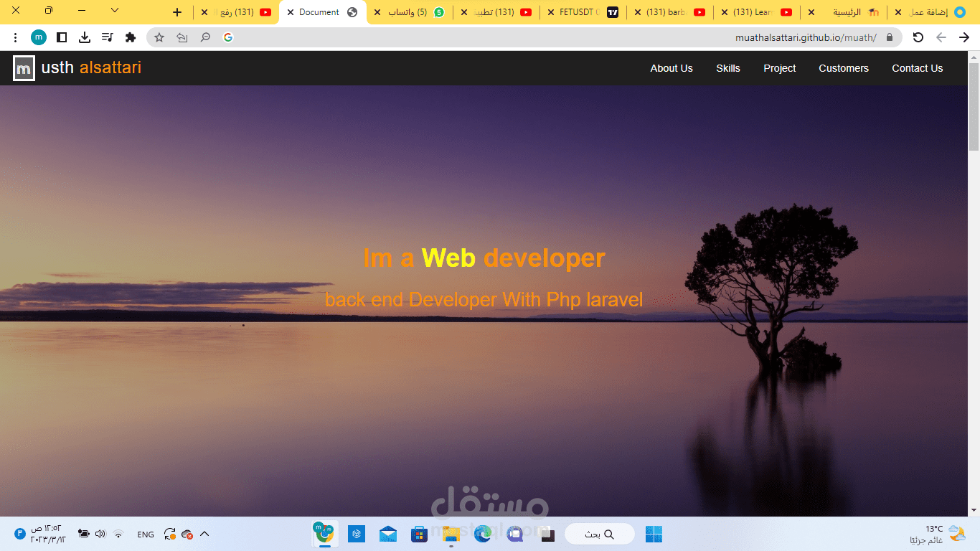
Task: Click the page vertical scrollbar thumb
Action: (974, 106)
